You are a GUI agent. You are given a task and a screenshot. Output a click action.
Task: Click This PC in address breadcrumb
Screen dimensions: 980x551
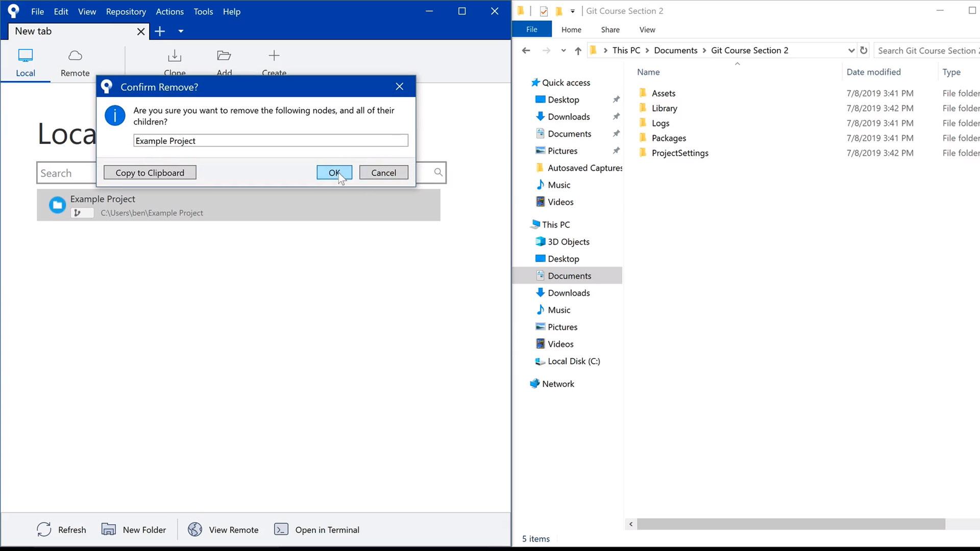click(626, 51)
